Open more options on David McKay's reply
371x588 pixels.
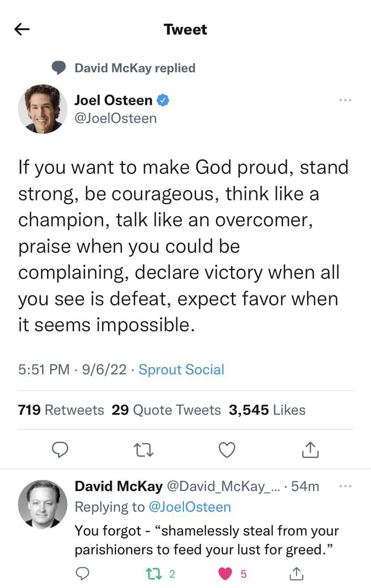tap(345, 486)
